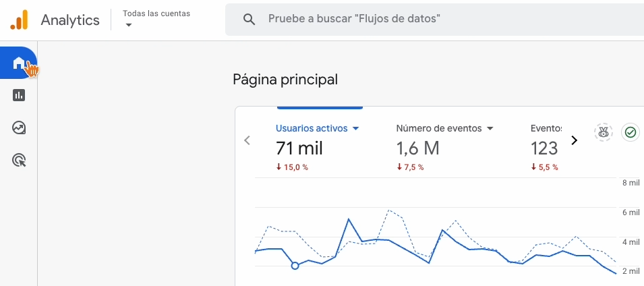Open the Número de eventos metric dropdown

click(491, 128)
